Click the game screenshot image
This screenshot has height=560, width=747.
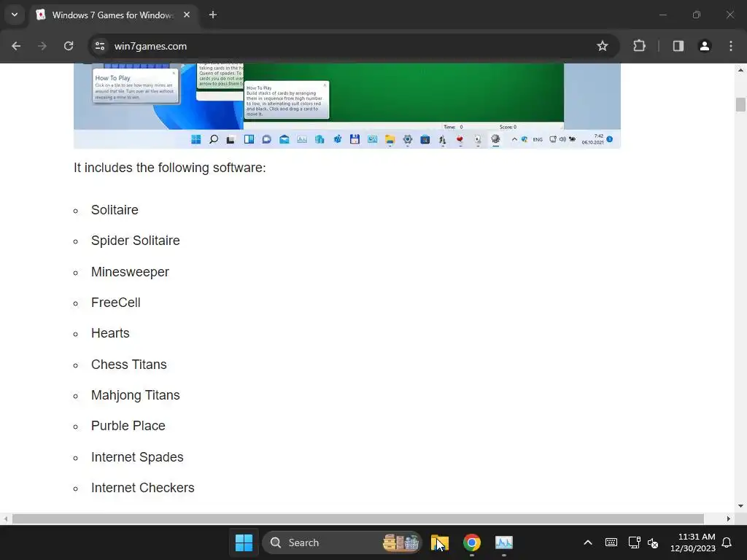[347, 106]
